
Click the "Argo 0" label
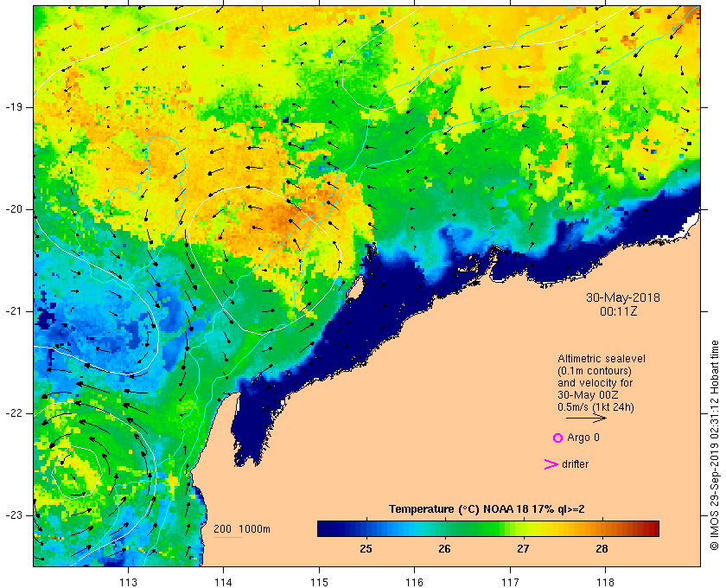583,438
